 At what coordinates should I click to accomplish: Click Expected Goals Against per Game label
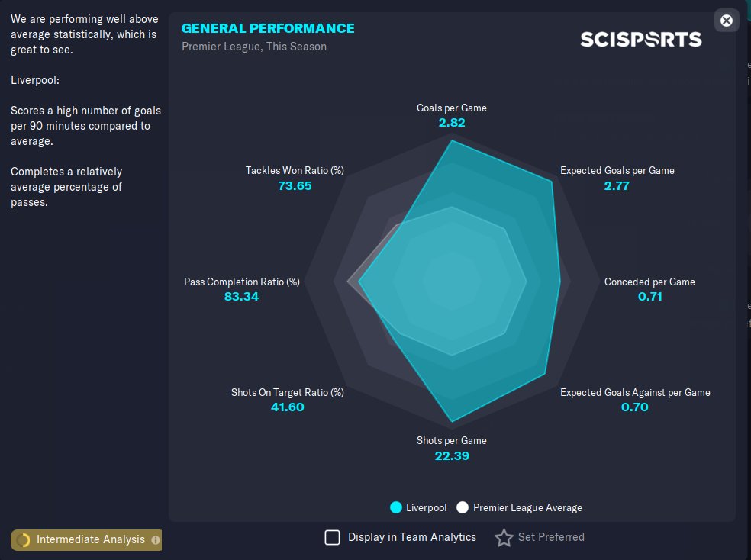click(635, 392)
